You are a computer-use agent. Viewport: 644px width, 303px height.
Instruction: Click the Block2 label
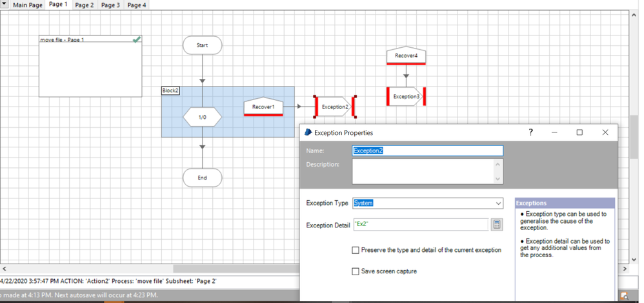pos(170,90)
